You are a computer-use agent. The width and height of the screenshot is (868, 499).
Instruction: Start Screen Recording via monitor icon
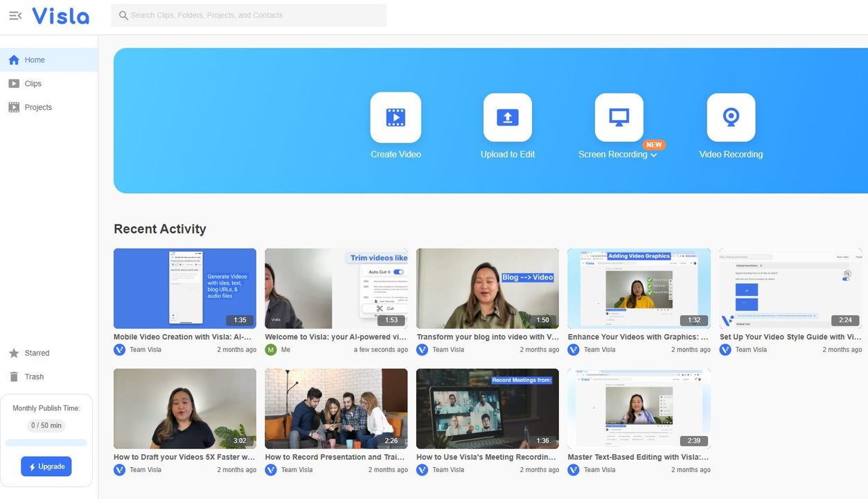coord(619,117)
